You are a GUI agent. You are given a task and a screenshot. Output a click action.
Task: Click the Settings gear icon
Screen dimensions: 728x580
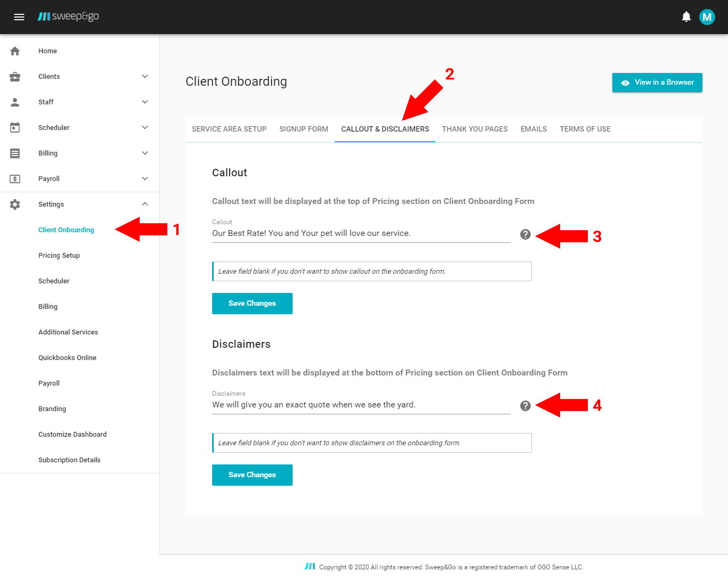click(15, 205)
